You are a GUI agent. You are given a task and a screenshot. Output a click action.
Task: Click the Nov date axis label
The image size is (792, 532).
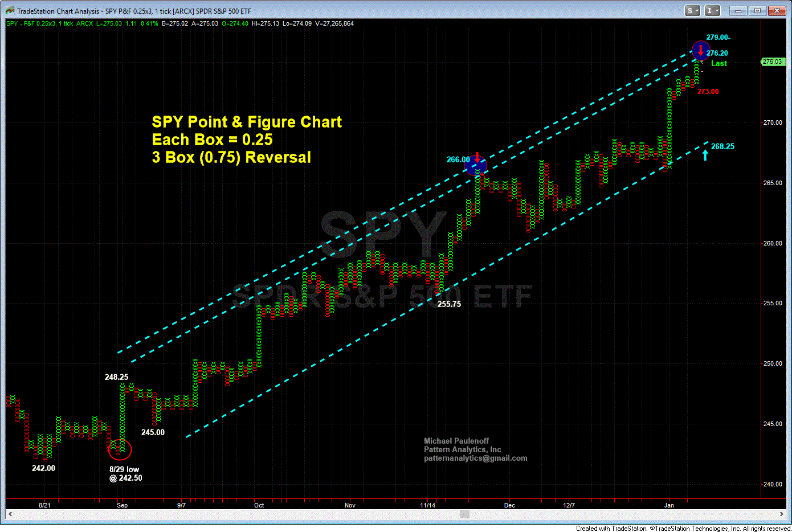(350, 505)
